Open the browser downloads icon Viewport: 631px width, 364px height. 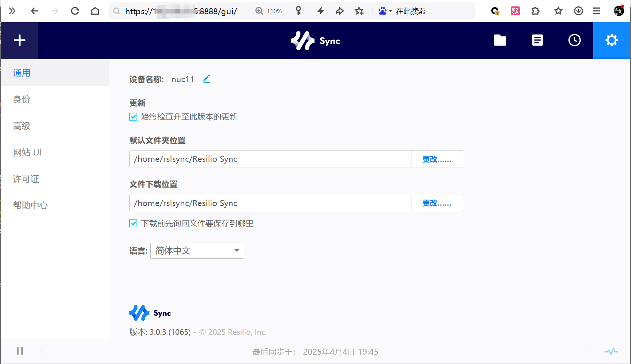tap(579, 11)
